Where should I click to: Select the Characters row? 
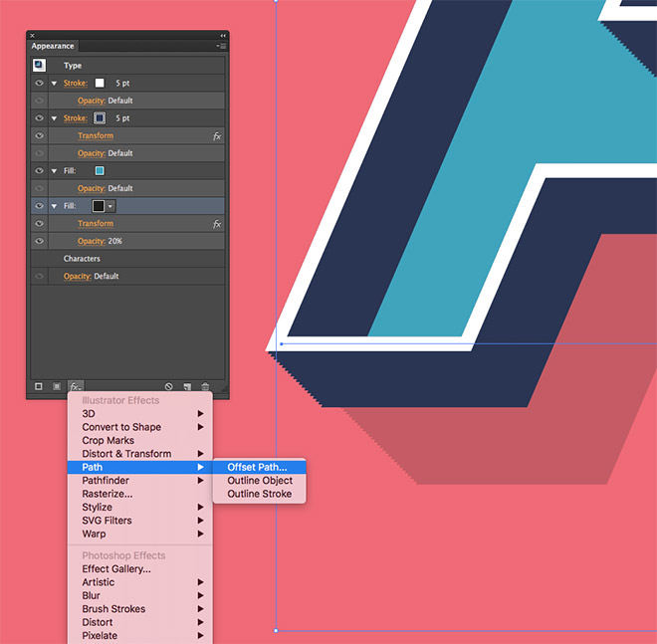point(127,259)
